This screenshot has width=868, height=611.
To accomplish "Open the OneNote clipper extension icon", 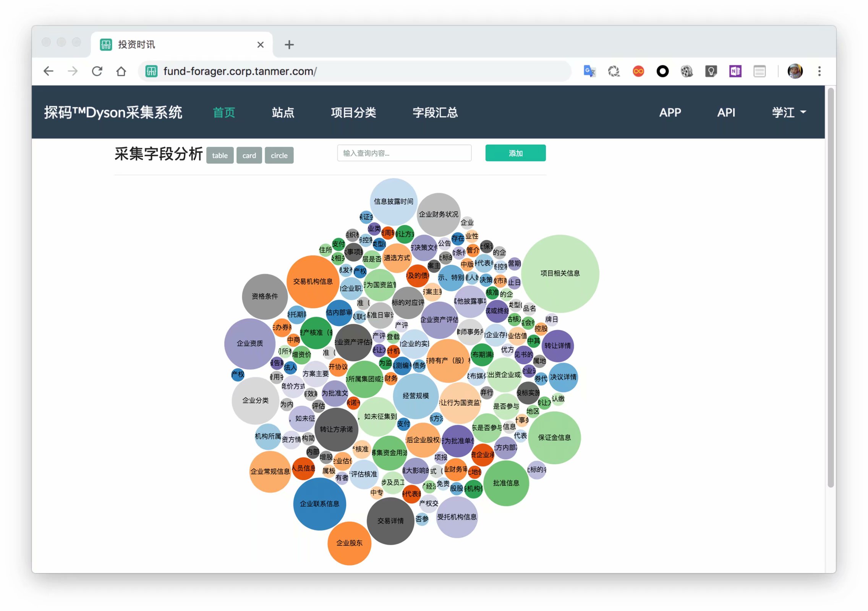I will click(735, 71).
